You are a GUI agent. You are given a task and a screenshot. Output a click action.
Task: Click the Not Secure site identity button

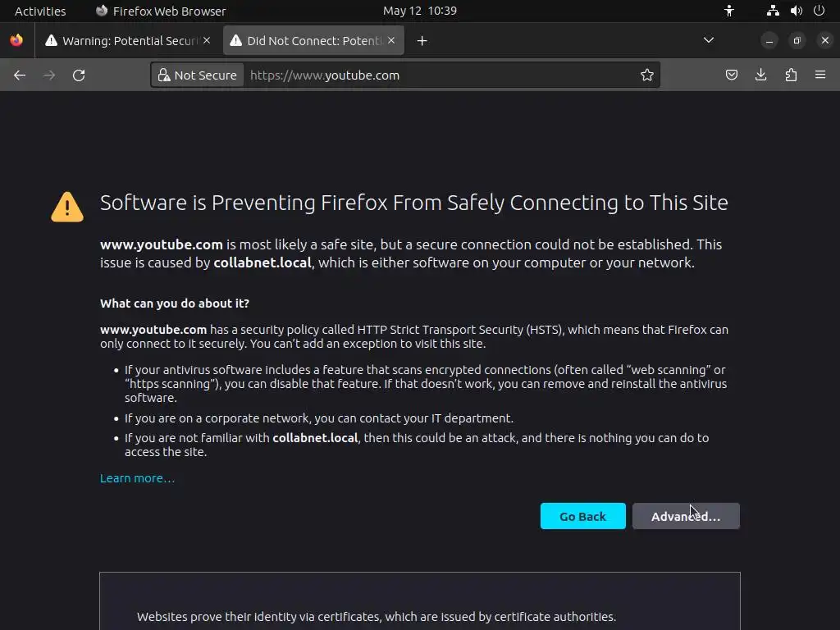(197, 75)
